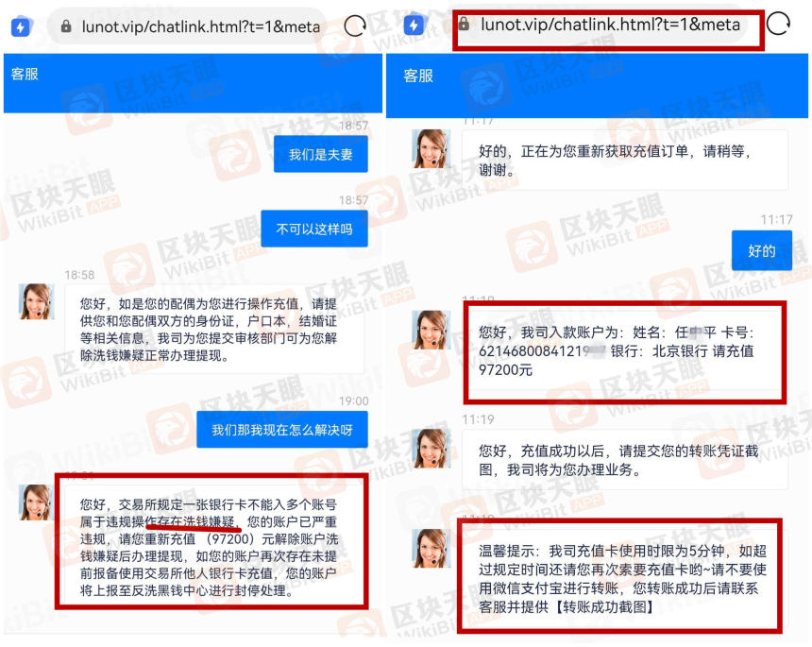Screen dimensions: 812x647
Task: Click the lightning shield icon in left browser
Action: click(x=21, y=26)
